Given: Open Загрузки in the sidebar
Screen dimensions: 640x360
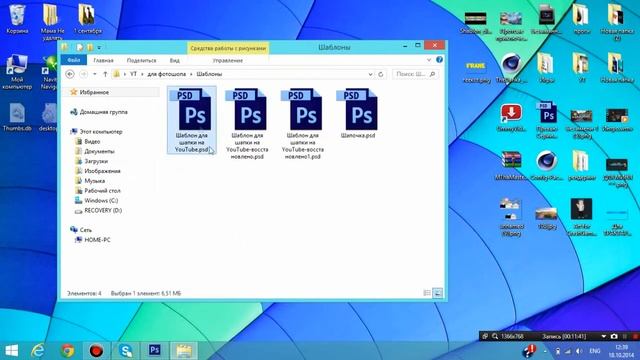Looking at the screenshot, I should [96, 161].
